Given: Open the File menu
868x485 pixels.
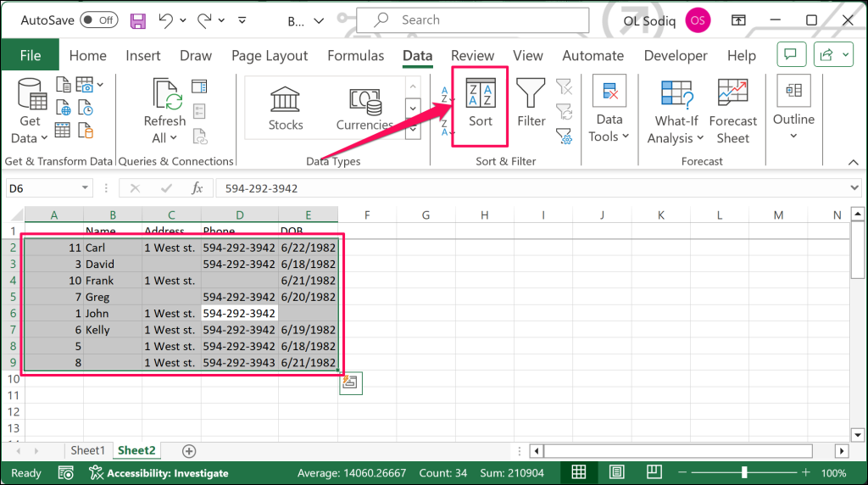Looking at the screenshot, I should pos(30,56).
